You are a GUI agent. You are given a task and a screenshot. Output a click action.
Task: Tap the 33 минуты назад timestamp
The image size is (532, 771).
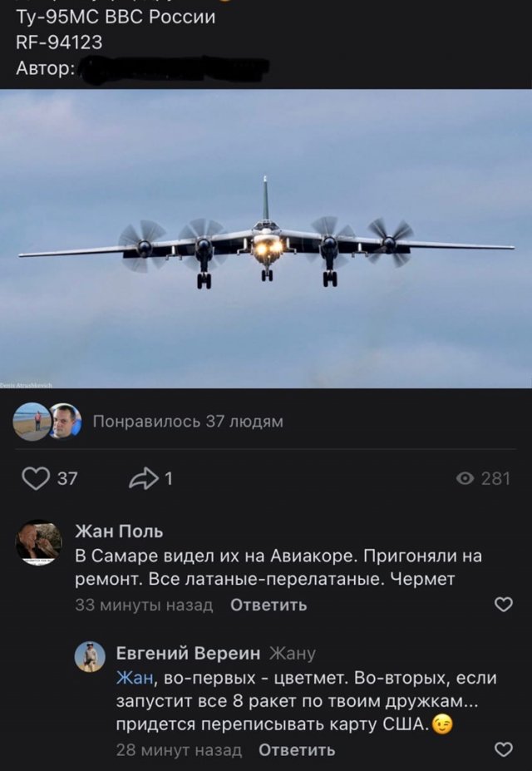point(144,605)
